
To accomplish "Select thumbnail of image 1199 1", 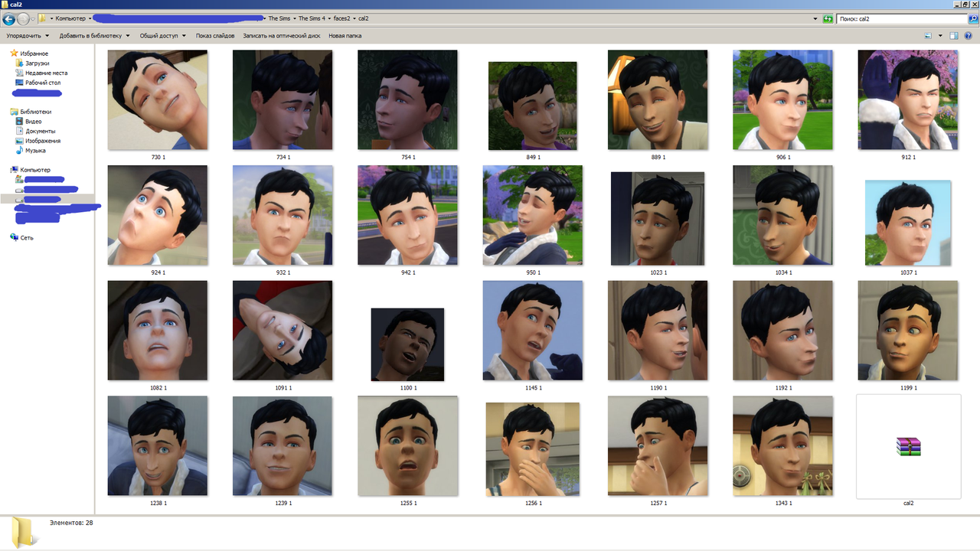I will pos(908,331).
